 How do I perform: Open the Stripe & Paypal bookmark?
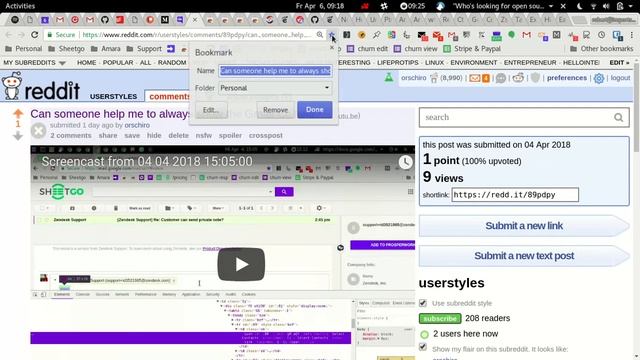[x=472, y=49]
